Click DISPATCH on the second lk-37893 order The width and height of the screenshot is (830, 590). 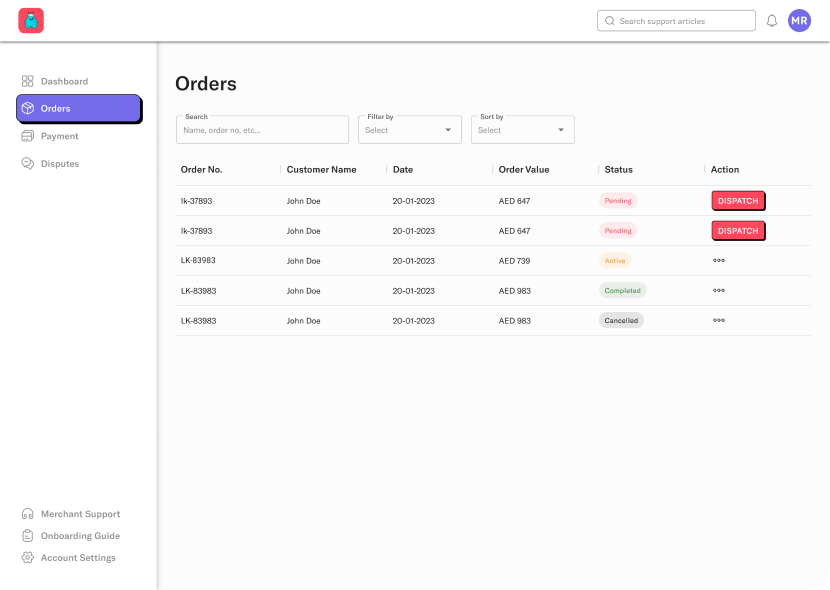click(x=738, y=230)
